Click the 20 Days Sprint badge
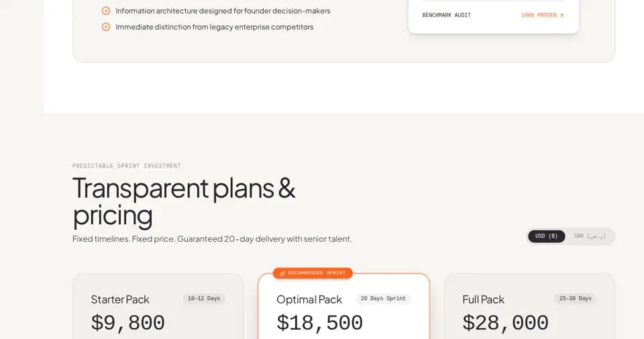 coord(383,299)
